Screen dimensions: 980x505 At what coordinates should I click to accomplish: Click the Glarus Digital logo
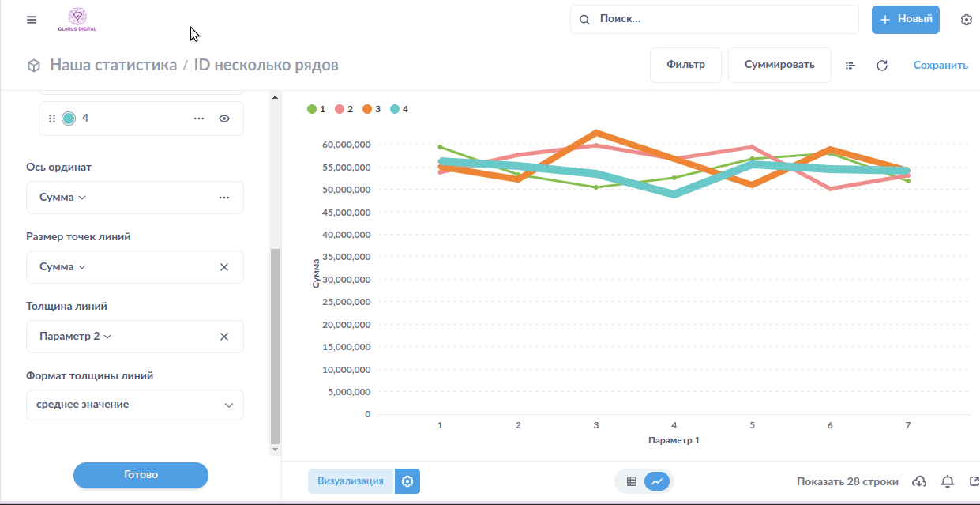77,20
